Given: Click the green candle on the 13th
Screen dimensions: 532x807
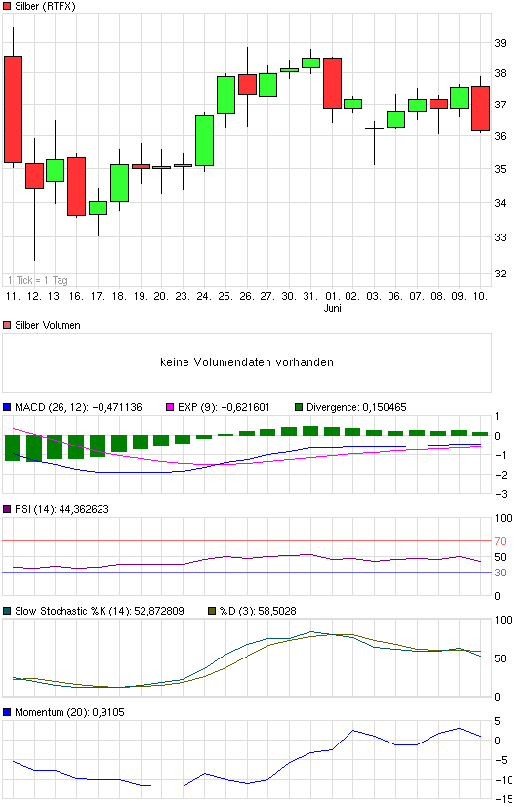Looking at the screenshot, I should click(55, 170).
